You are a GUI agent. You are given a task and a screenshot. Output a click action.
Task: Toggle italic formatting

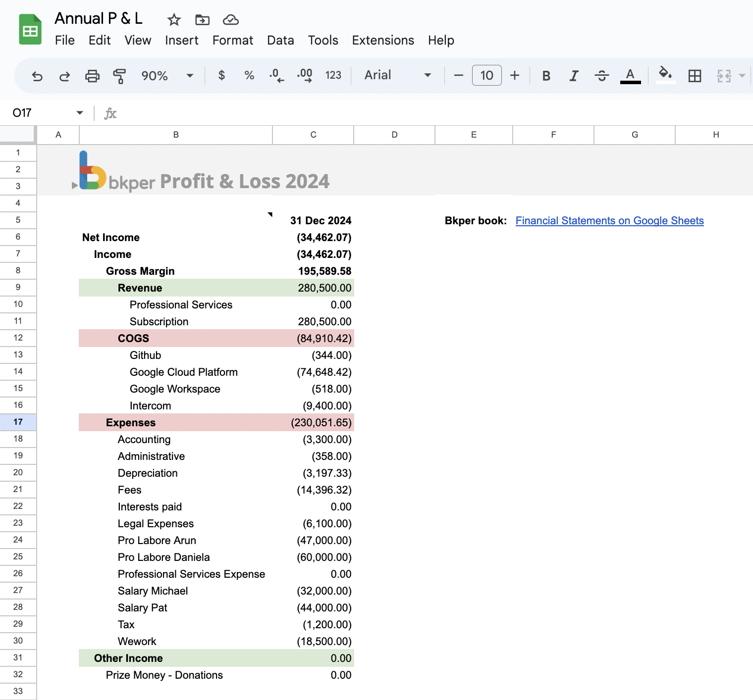[x=574, y=75]
